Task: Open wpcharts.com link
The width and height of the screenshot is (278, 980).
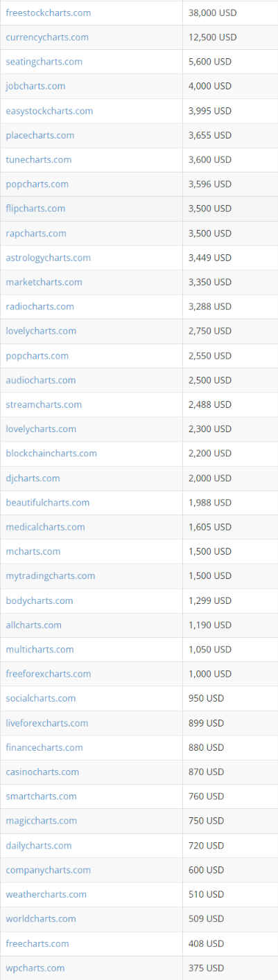Action: (x=35, y=968)
